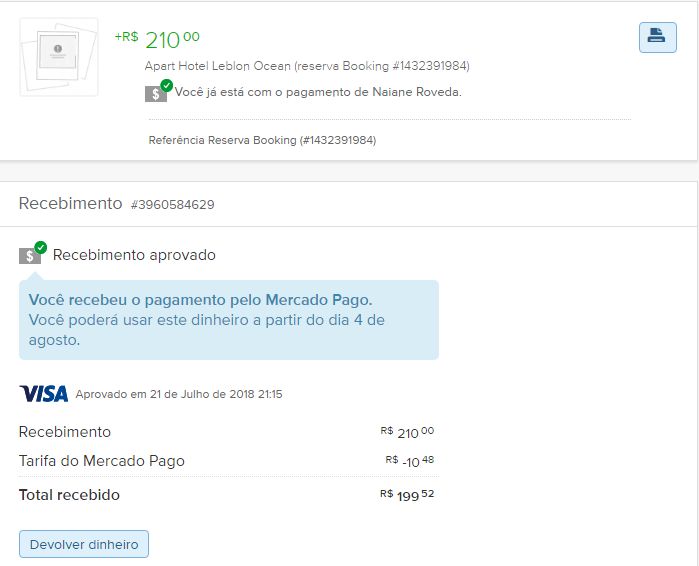This screenshot has width=699, height=566.
Task: Select the Referência Reserva Booking (#1432391984) line
Action: click(x=262, y=140)
